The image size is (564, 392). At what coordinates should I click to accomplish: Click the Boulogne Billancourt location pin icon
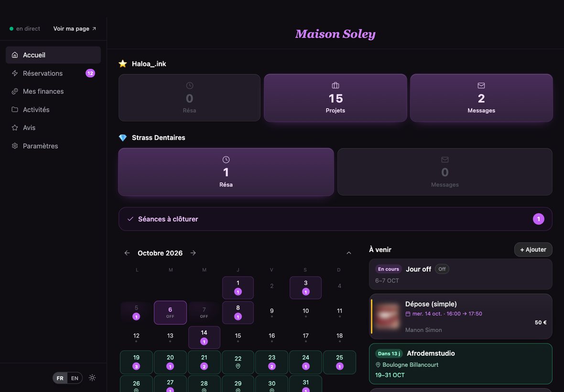tap(378, 365)
